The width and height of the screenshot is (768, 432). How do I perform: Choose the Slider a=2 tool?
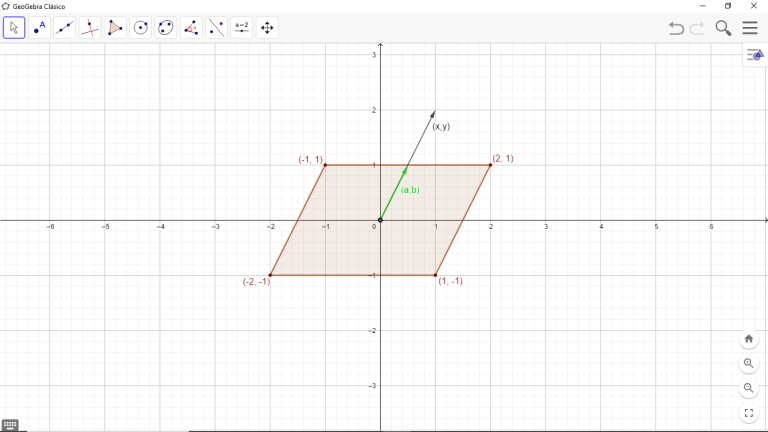pos(242,28)
